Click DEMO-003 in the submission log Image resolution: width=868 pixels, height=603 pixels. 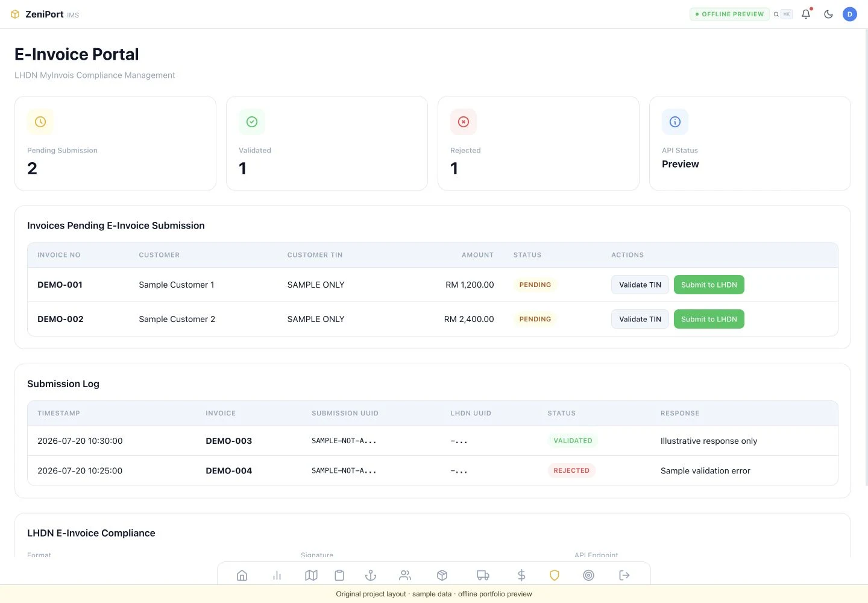(229, 441)
